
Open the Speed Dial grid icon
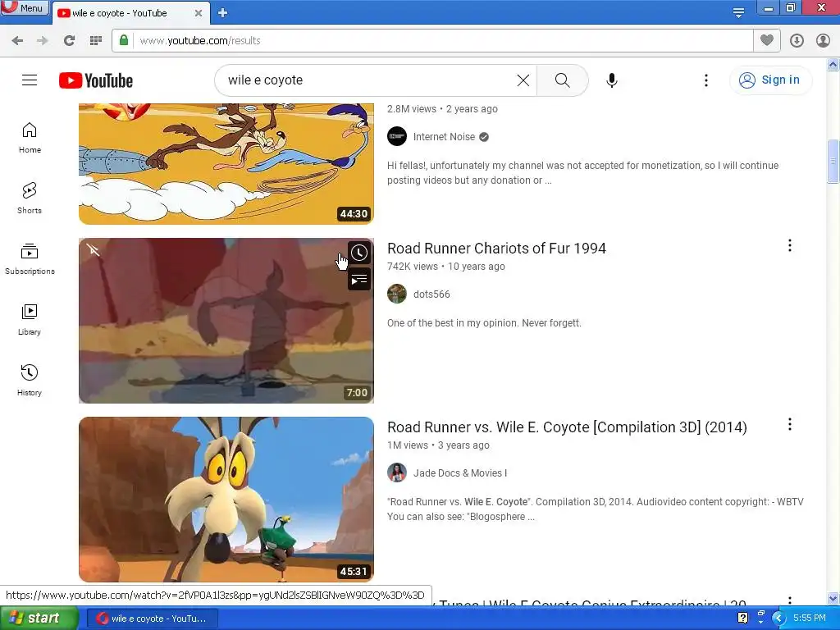click(x=96, y=41)
